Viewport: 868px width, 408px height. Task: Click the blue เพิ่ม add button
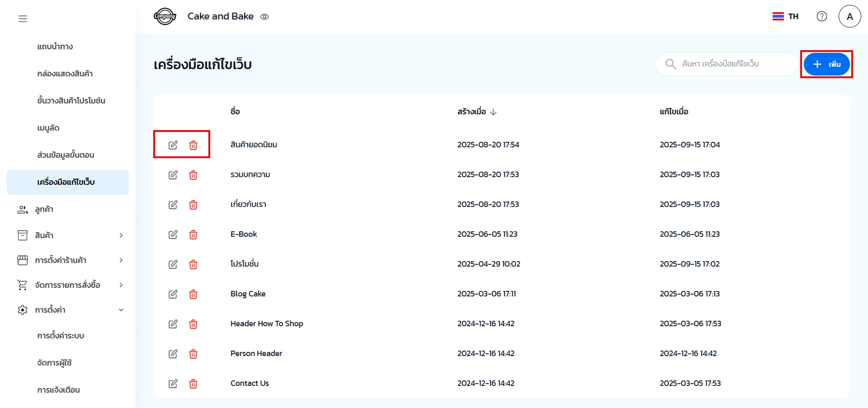826,64
